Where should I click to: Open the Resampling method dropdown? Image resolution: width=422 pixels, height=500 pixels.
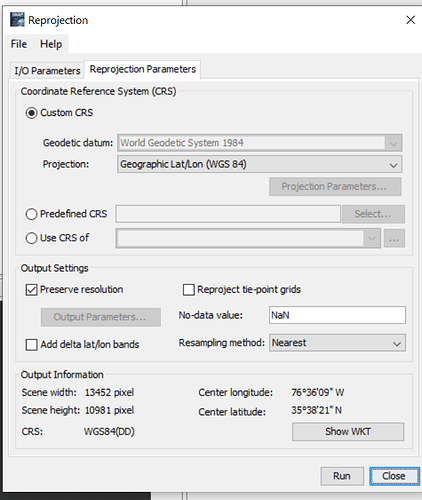[337, 343]
